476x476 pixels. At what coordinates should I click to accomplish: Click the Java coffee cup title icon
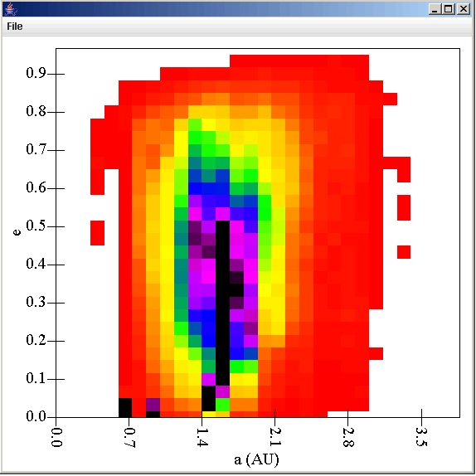coord(10,9)
